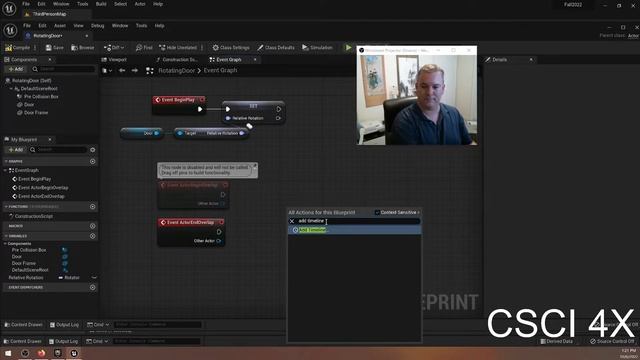Select Event ActorEndOverlap in My Blueprint
The height and width of the screenshot is (360, 640).
[x=41, y=196]
